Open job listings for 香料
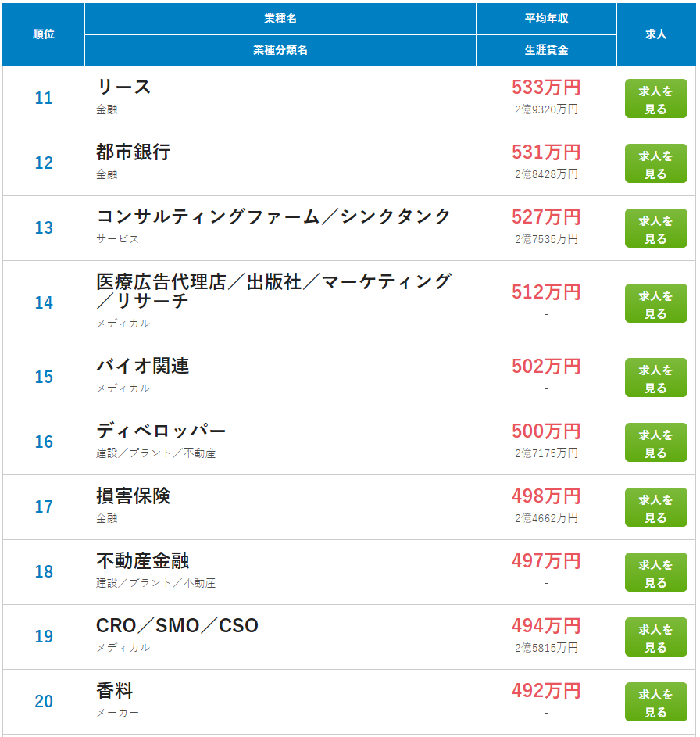This screenshot has height=737, width=700. click(655, 703)
